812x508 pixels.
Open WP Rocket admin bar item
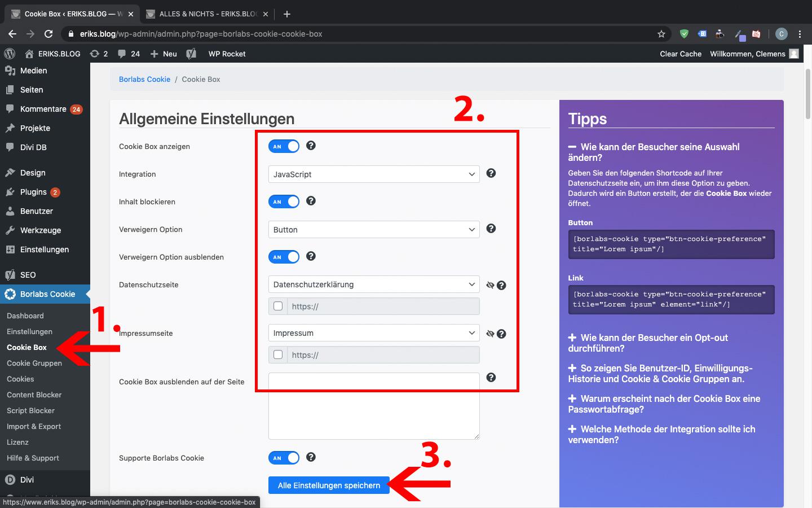pos(227,54)
